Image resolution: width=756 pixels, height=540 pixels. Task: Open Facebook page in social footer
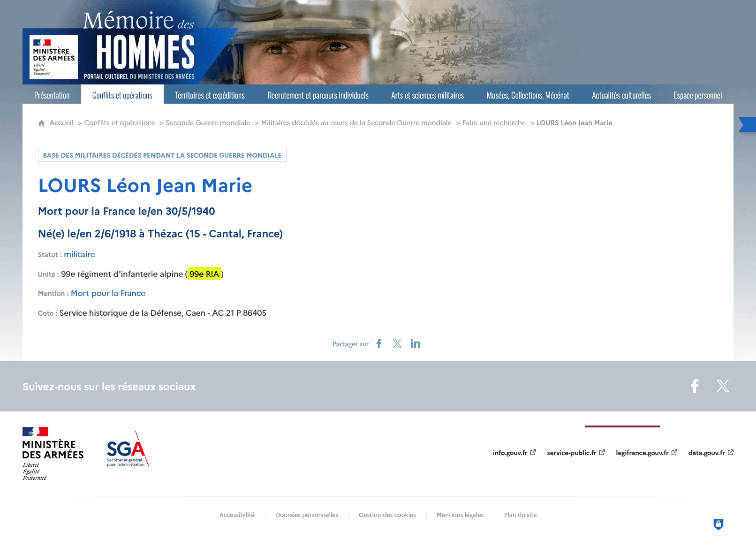pos(695,386)
